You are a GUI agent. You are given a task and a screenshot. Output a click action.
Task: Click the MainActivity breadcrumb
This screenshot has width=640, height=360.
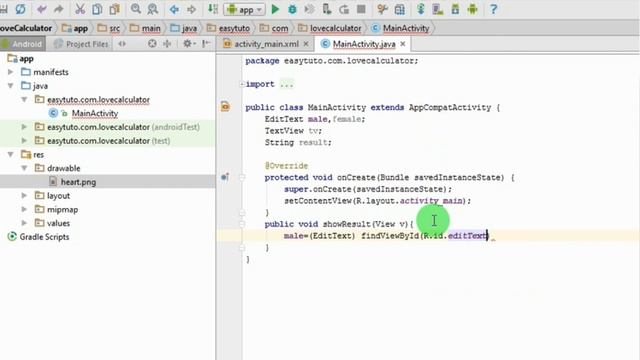point(400,28)
